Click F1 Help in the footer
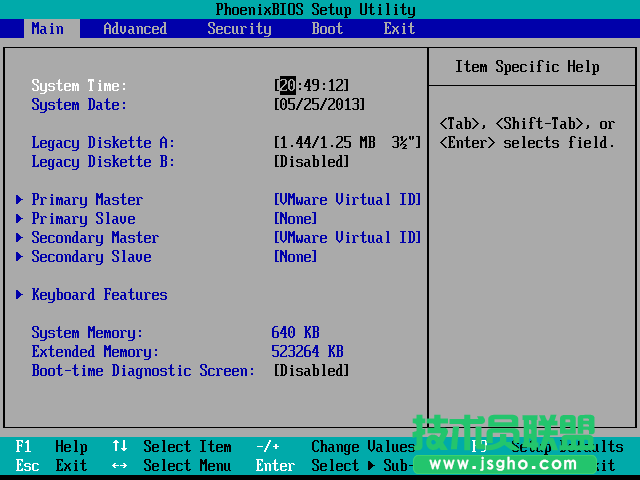This screenshot has height=480, width=640. click(x=51, y=447)
